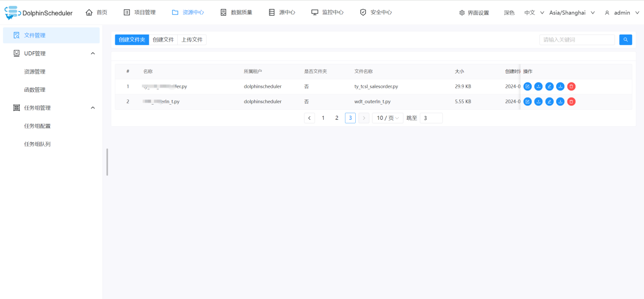Focus the 请输入关键词 search field

tap(577, 40)
